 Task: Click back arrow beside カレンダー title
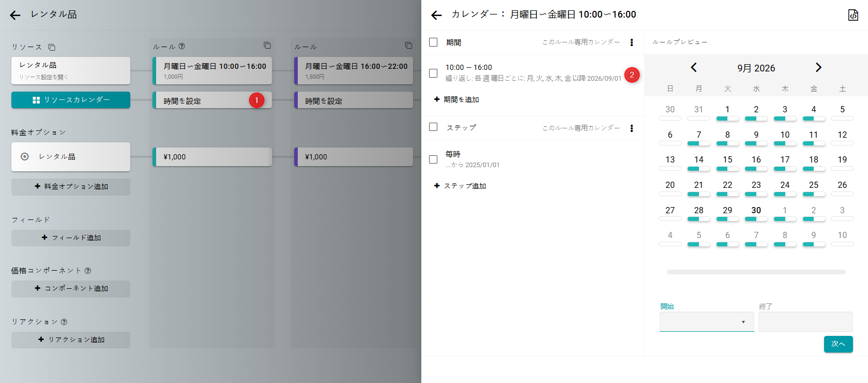pos(436,16)
